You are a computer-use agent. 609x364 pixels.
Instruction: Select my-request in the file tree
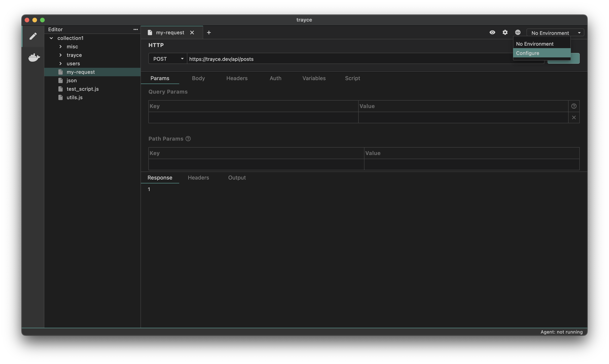(x=92, y=72)
